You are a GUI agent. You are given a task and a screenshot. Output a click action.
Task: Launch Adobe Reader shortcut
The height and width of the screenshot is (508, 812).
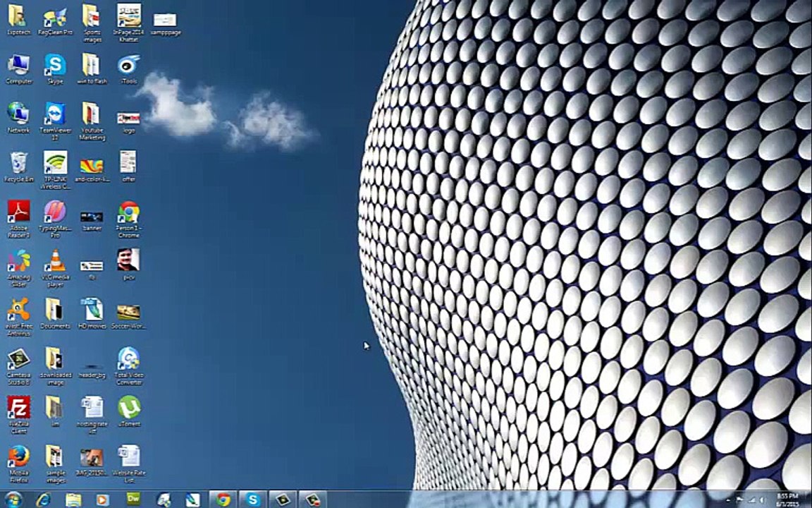click(18, 219)
